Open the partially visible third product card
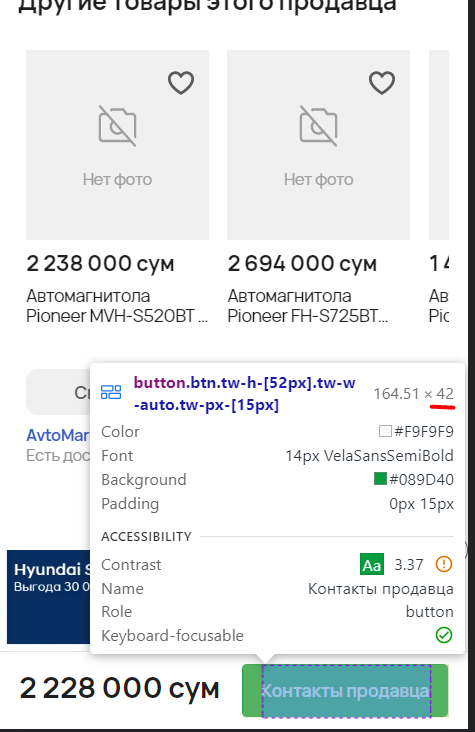 pos(439,187)
